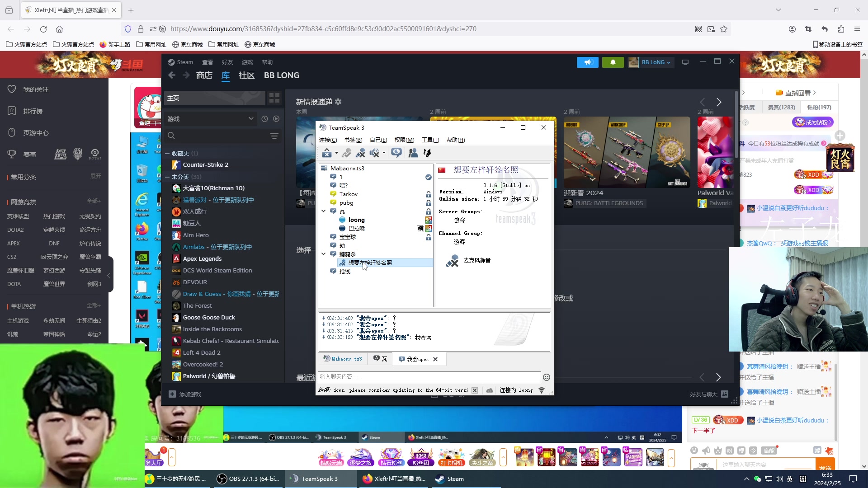
Task: Click the Steam library ready-to-play filter icon
Action: pos(276,119)
